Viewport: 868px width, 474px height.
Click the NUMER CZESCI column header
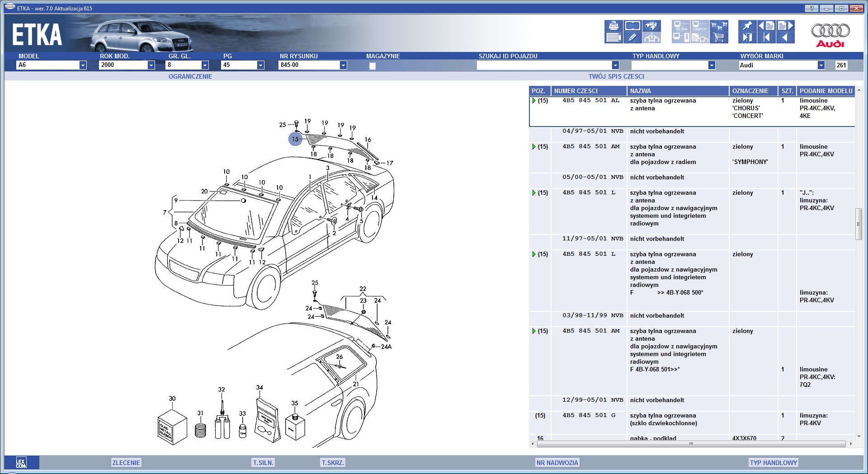(589, 91)
